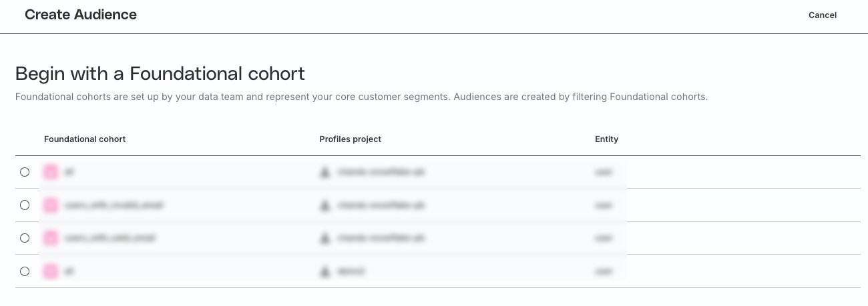Screen dimensions: 868x306
Task: Click the pink cohort icon in the second row
Action: point(51,205)
